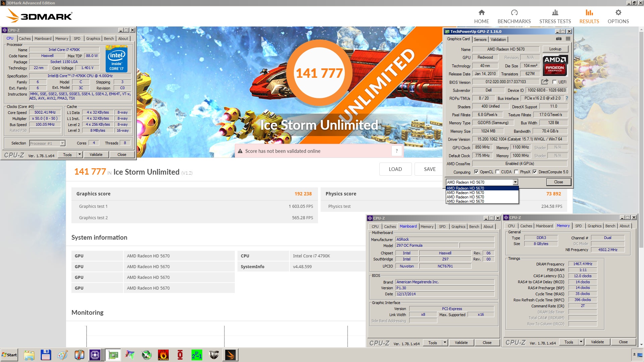The image size is (644, 362).
Task: Open 3DMark OPTIONS gear
Action: click(618, 16)
